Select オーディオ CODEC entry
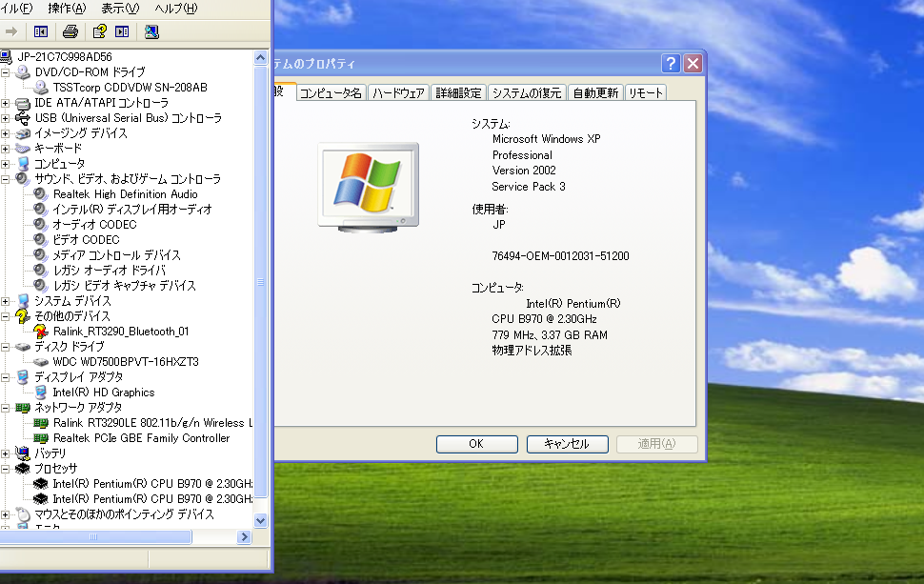 click(94, 225)
